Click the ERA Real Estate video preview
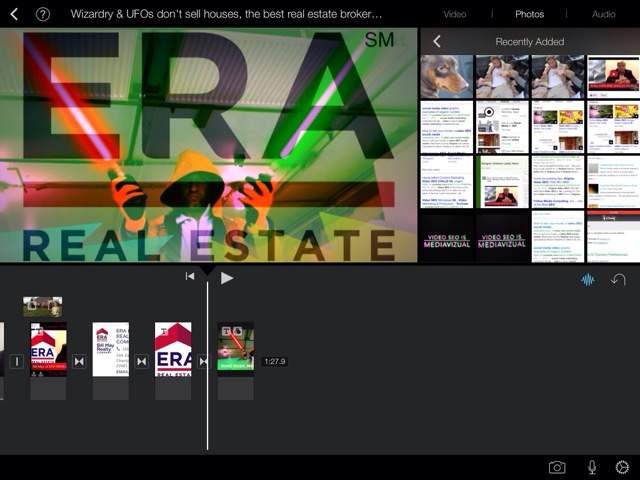 [x=209, y=145]
